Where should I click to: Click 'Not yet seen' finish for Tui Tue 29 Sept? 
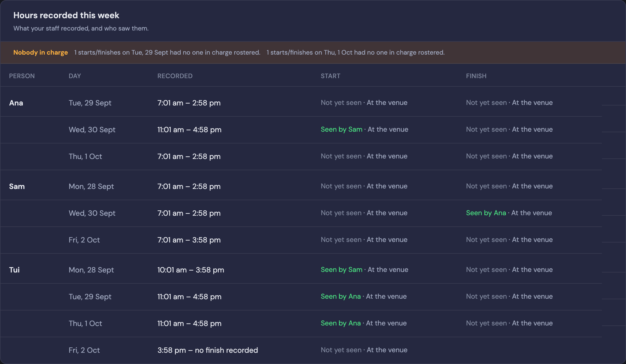[486, 297]
